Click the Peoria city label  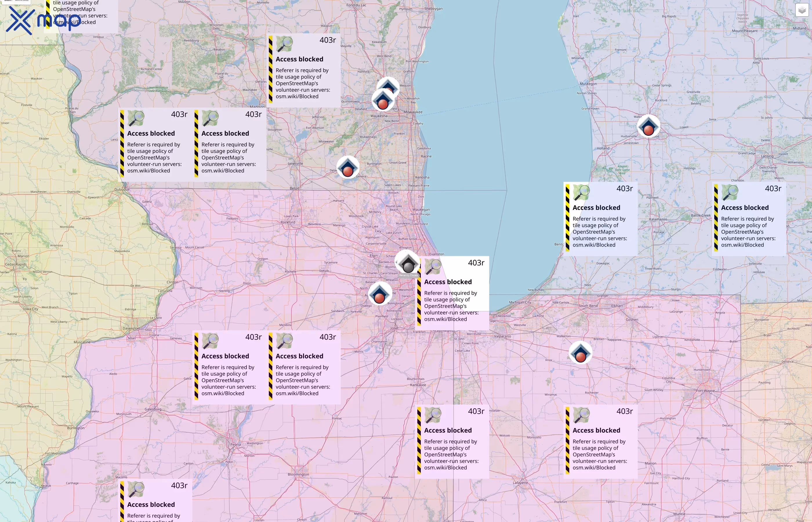coord(235,444)
